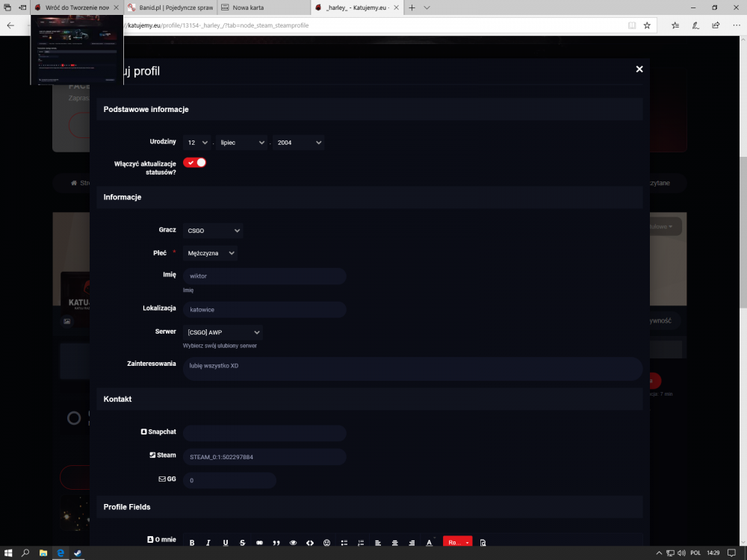Insert a numbered list in the editor

click(x=361, y=542)
